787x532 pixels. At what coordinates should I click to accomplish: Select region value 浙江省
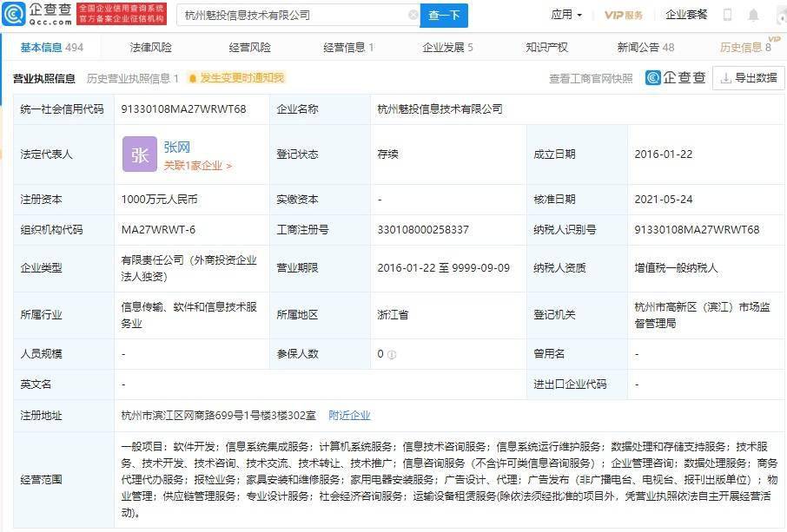[x=393, y=315]
